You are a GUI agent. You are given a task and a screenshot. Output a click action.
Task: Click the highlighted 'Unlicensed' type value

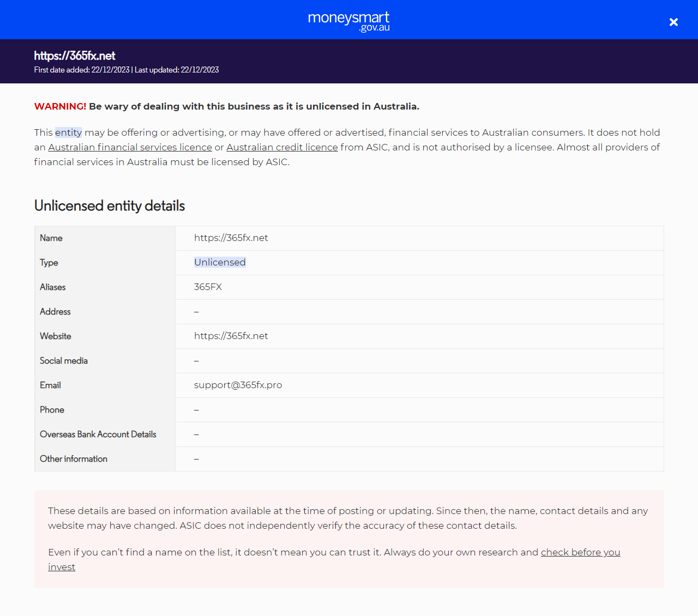point(220,262)
